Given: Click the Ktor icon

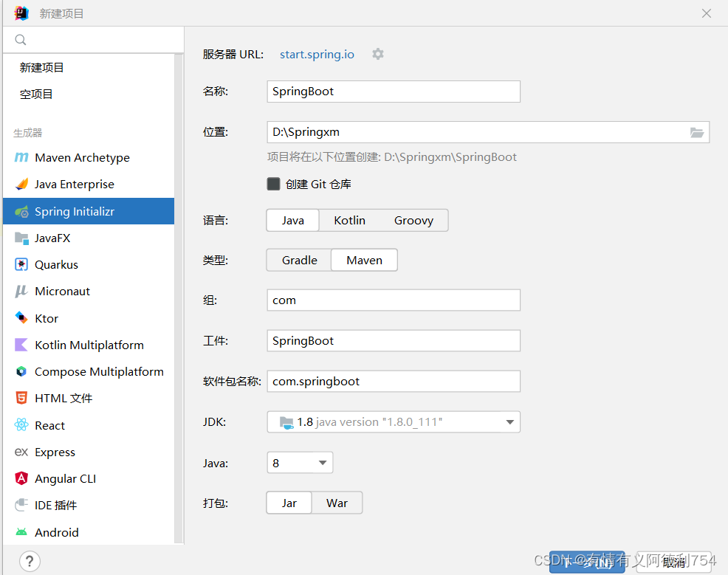Looking at the screenshot, I should [x=21, y=318].
